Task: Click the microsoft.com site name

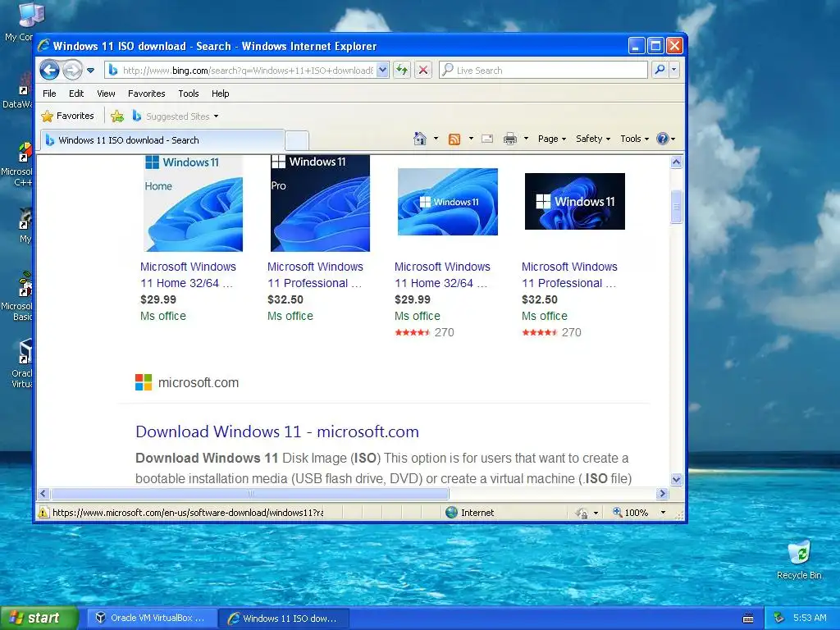Action: (x=199, y=382)
